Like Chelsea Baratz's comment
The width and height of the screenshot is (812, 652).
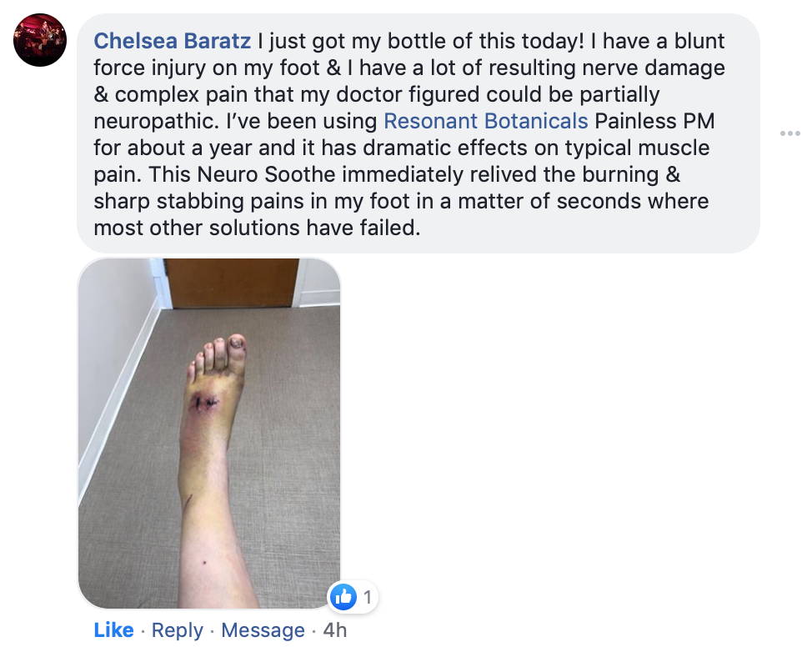[x=113, y=629]
